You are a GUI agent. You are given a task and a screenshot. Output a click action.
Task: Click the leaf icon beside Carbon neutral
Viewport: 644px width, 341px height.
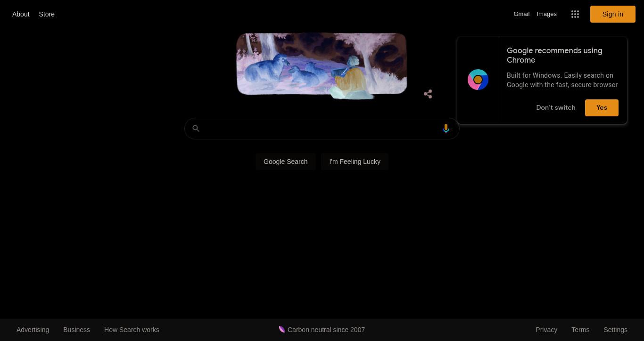282,329
